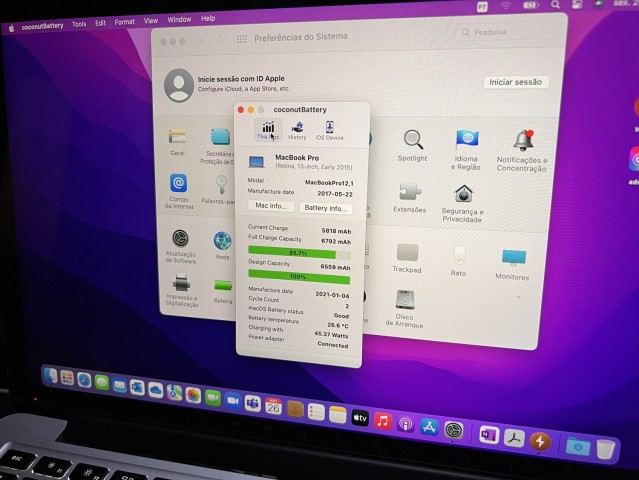Open Impressão e Digitalização preferences
Image resolution: width=639 pixels, height=480 pixels.
[182, 290]
